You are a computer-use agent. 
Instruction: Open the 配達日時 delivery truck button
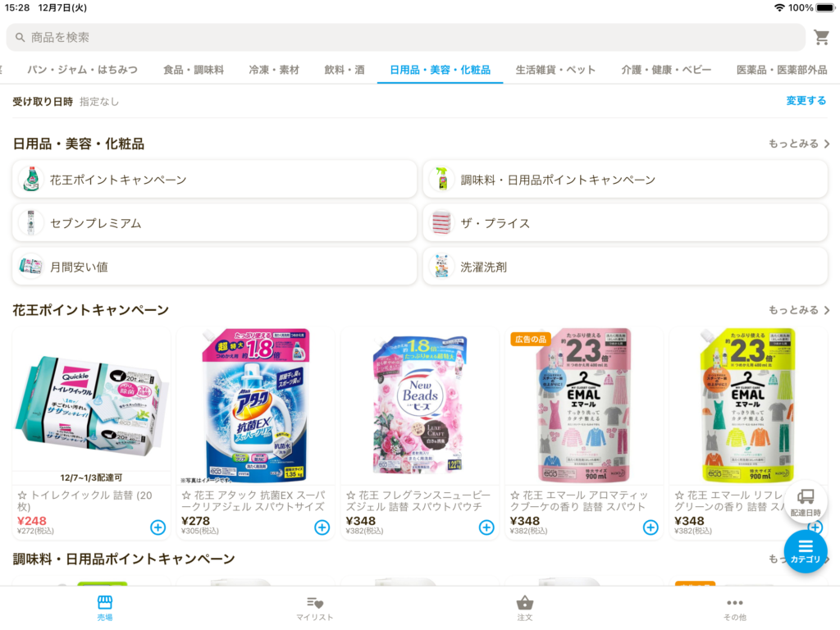coord(806,502)
